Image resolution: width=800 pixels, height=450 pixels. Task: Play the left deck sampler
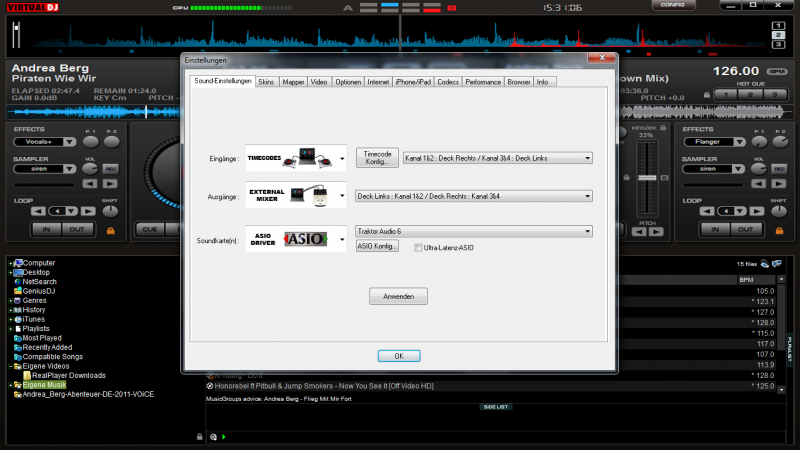pos(110,184)
